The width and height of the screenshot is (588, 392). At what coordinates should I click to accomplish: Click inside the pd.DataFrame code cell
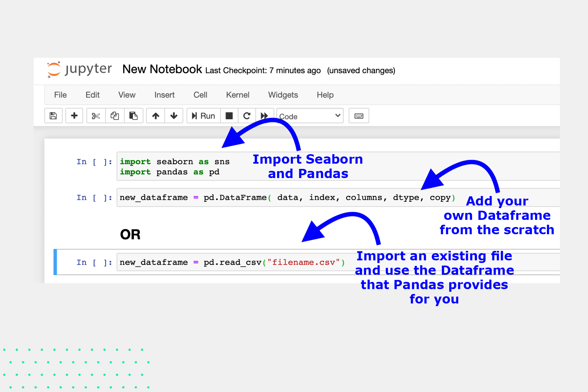coord(338,197)
